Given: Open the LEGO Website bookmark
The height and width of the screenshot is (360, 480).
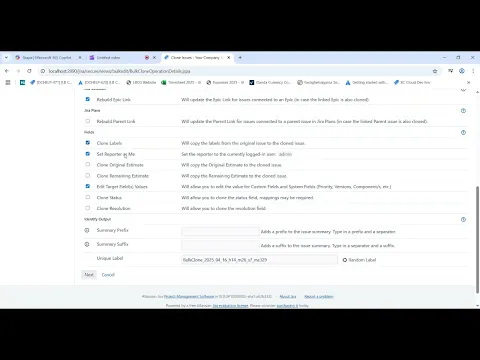Looking at the screenshot, I should point(141,82).
